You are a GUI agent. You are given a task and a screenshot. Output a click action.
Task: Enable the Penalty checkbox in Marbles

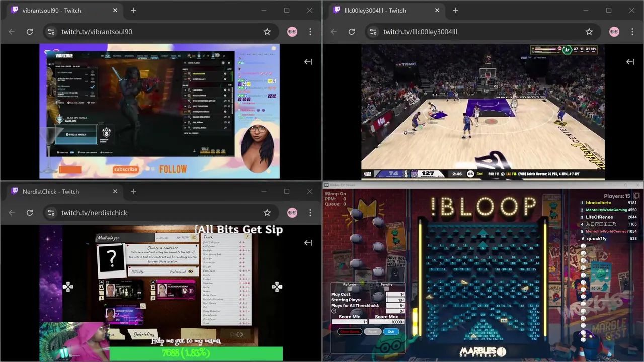coord(386,289)
